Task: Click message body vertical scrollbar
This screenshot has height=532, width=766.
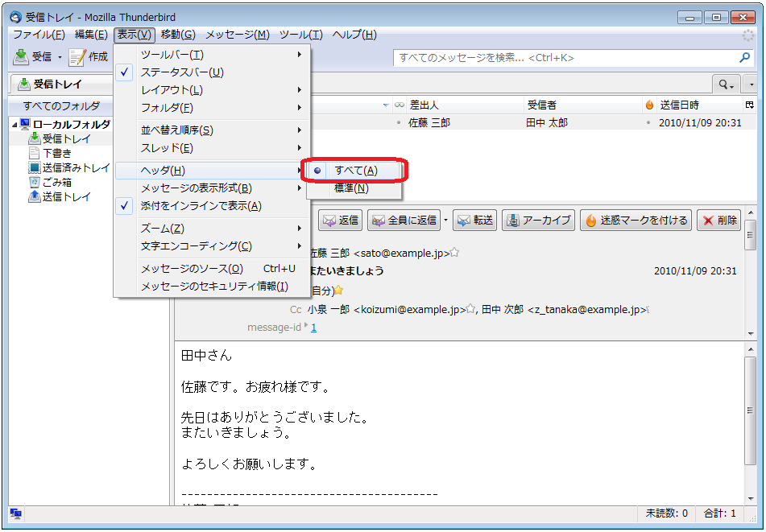Action: coord(751,410)
